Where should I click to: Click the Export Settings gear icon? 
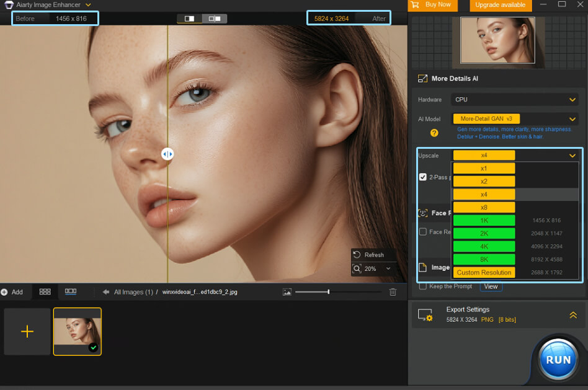click(425, 316)
